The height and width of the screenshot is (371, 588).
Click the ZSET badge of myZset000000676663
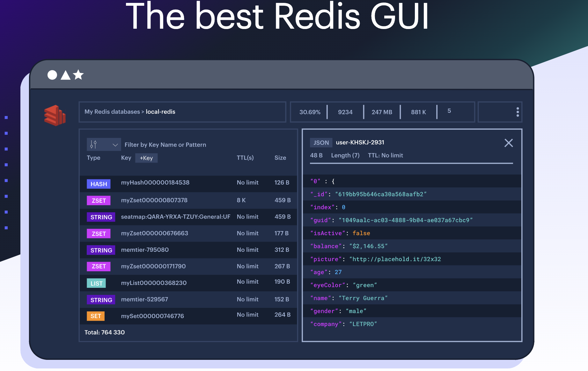pyautogui.click(x=99, y=234)
